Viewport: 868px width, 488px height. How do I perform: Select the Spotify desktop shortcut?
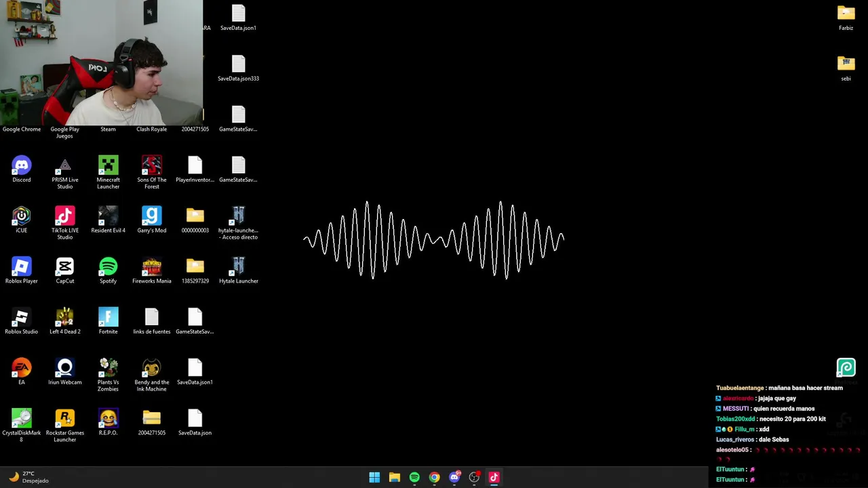[108, 270]
